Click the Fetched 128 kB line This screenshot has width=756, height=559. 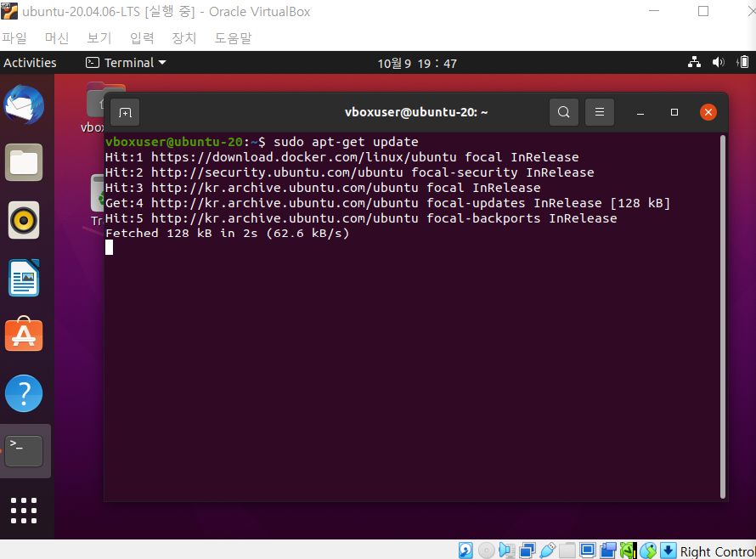[x=227, y=234]
